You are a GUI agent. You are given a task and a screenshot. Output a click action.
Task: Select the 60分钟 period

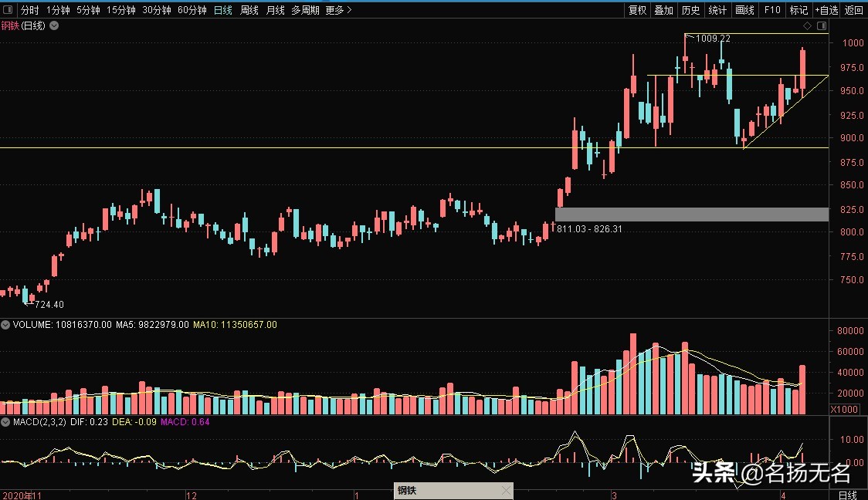(192, 10)
